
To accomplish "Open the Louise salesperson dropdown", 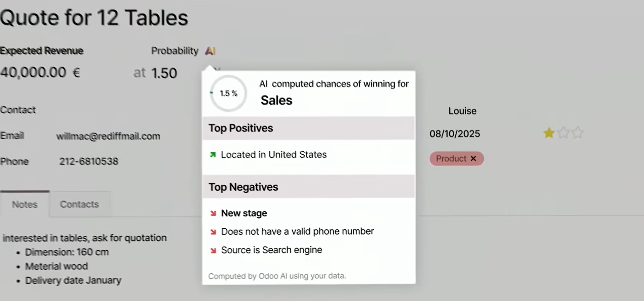I will click(x=462, y=111).
